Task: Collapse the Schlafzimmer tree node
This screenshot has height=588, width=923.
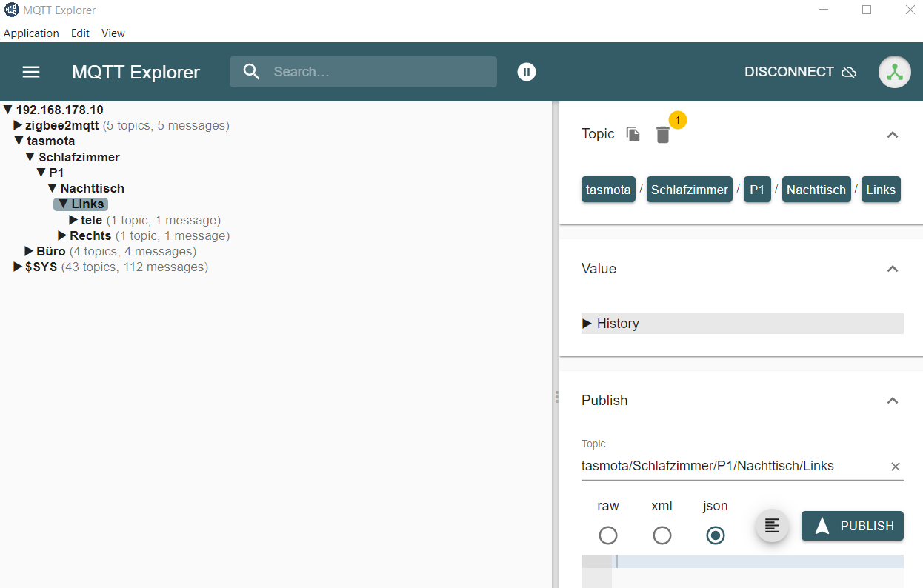Action: [30, 157]
